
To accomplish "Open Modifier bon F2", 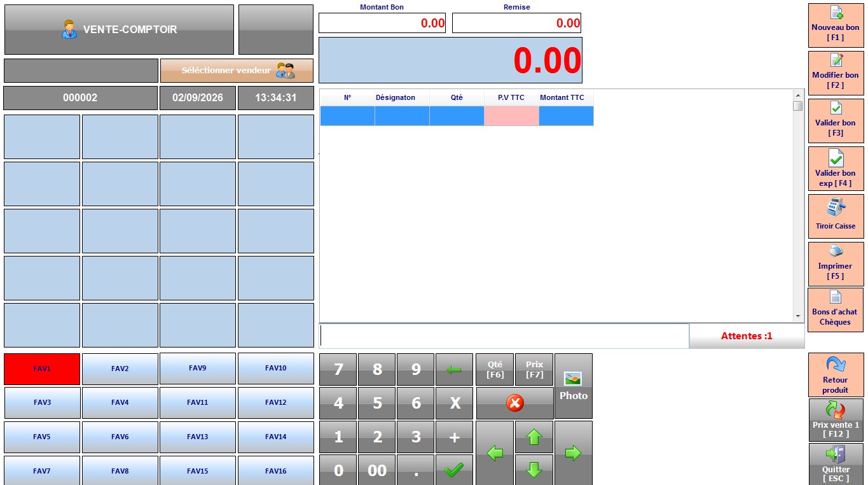I will pos(836,73).
